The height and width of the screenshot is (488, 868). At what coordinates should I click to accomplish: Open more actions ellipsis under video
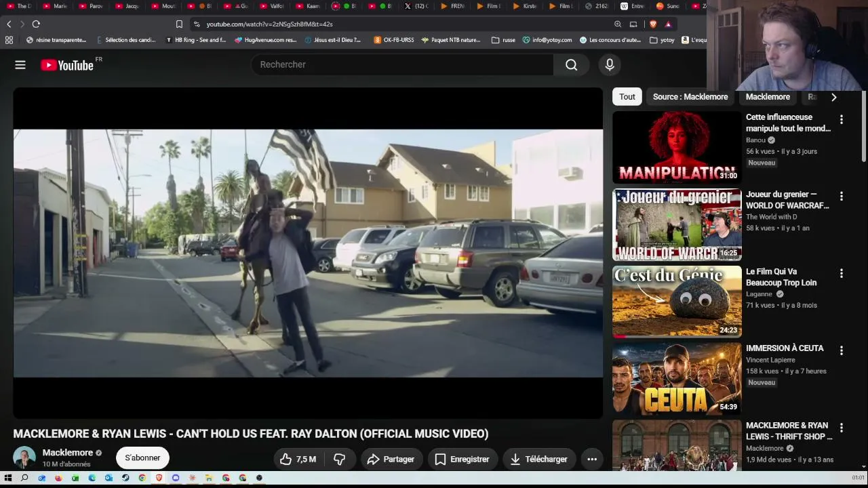coord(592,459)
